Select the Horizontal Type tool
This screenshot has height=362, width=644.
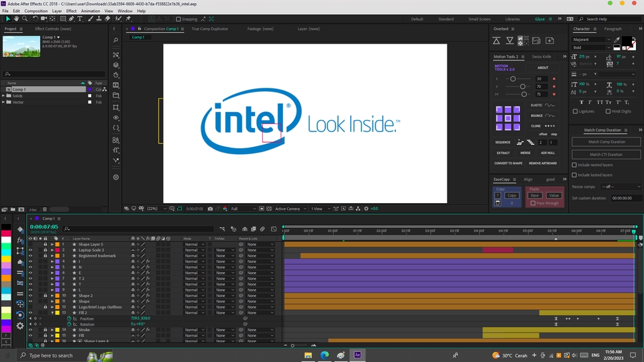(x=80, y=19)
